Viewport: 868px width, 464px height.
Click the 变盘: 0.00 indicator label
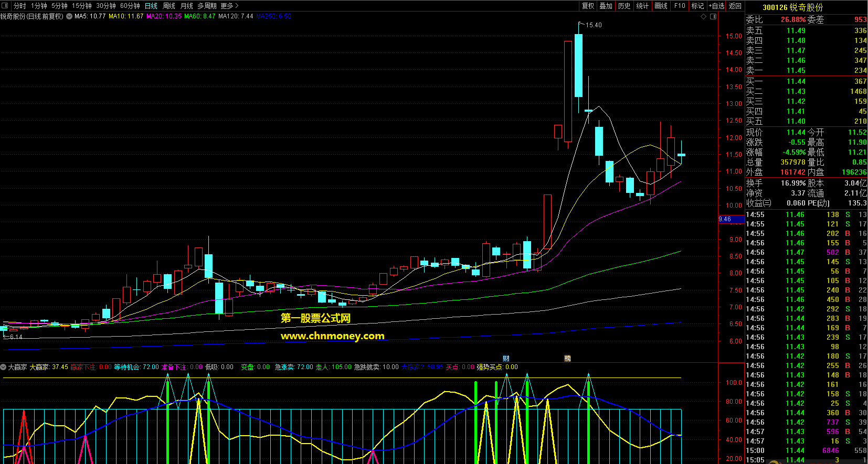click(x=255, y=367)
